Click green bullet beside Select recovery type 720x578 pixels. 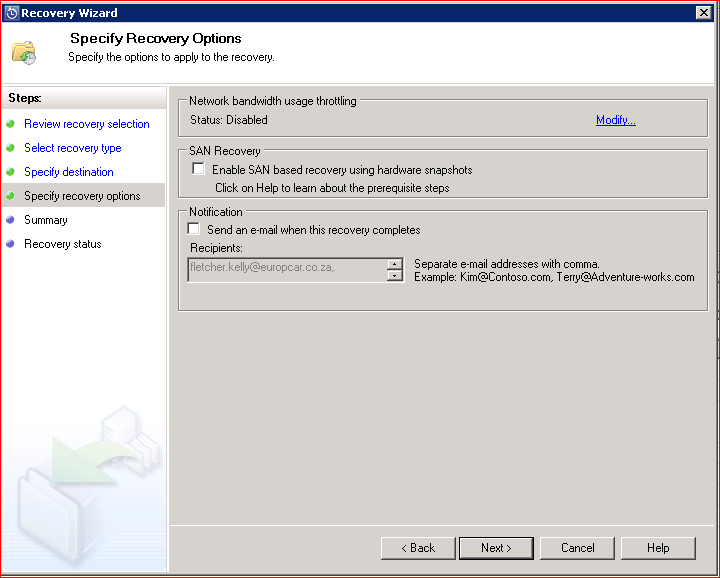pos(10,148)
